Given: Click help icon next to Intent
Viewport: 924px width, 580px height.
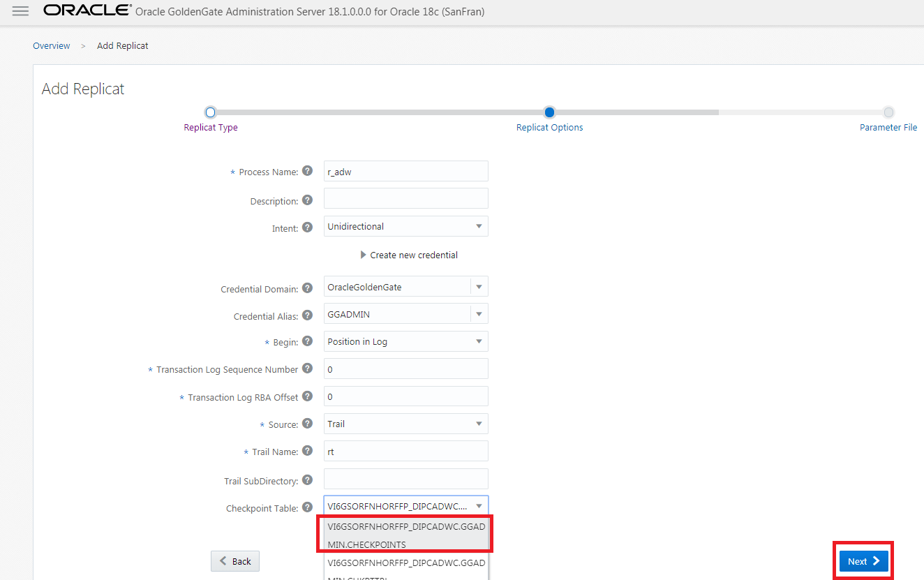Looking at the screenshot, I should tap(308, 227).
